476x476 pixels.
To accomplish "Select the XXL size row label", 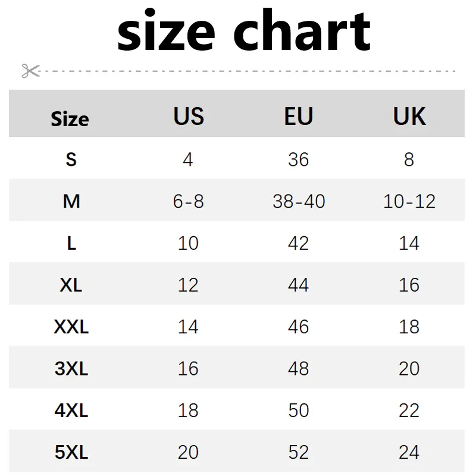I will point(71,327).
